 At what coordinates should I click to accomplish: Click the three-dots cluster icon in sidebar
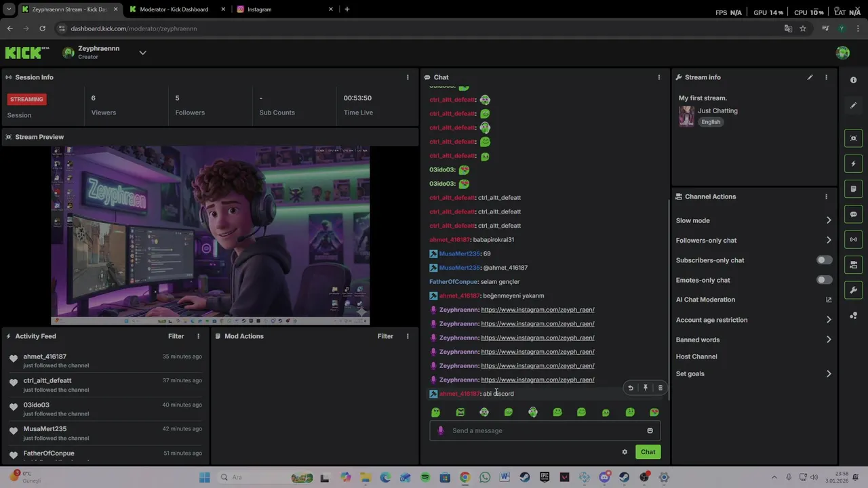[853, 316]
